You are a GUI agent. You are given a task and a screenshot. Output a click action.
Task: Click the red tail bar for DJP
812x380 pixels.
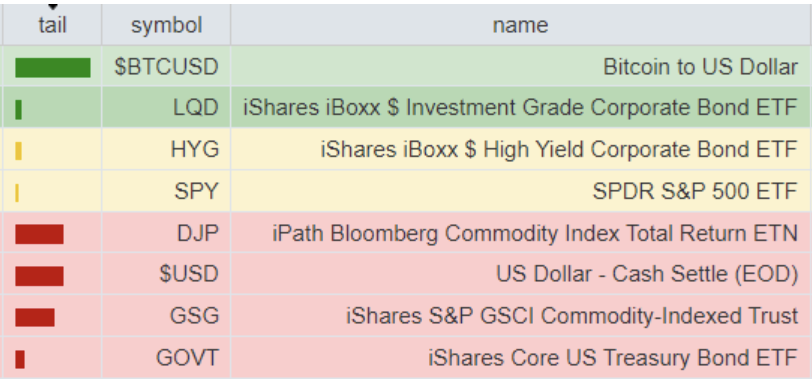pos(39,235)
